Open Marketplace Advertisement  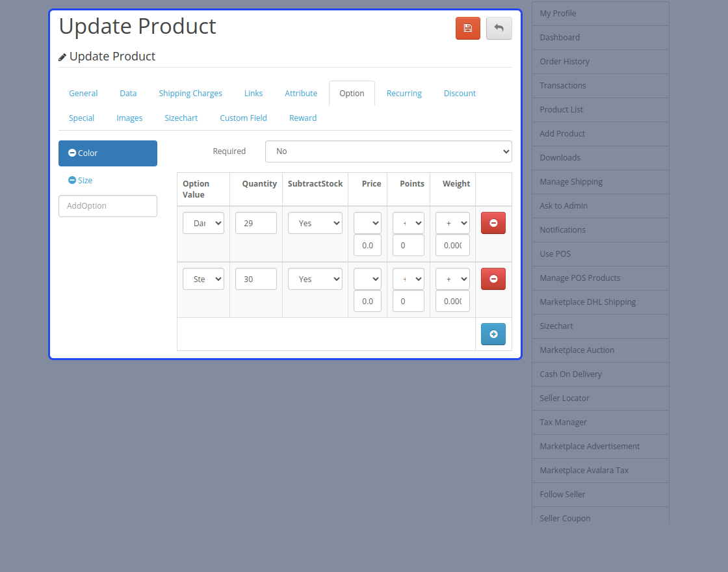click(x=601, y=447)
